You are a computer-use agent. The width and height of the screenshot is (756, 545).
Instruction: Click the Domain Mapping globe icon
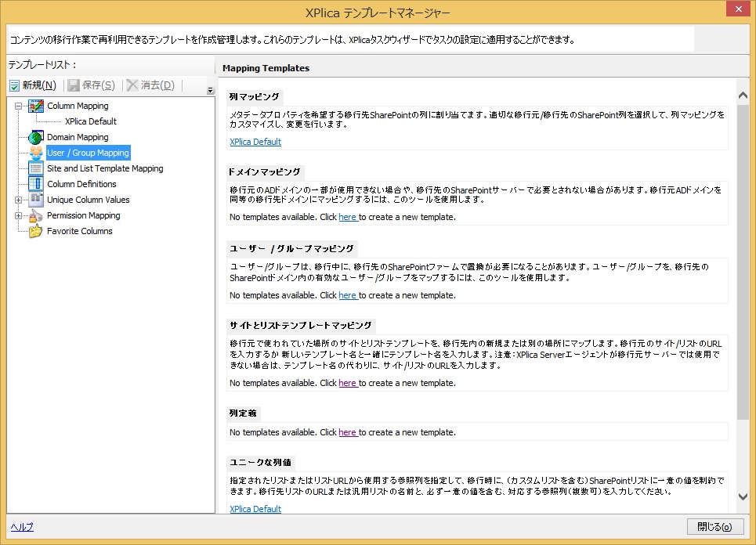point(36,137)
